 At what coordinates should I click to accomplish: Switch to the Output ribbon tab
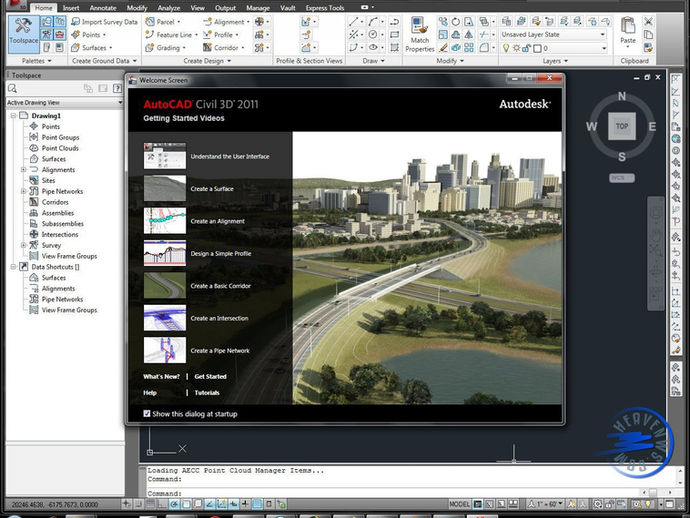point(225,8)
